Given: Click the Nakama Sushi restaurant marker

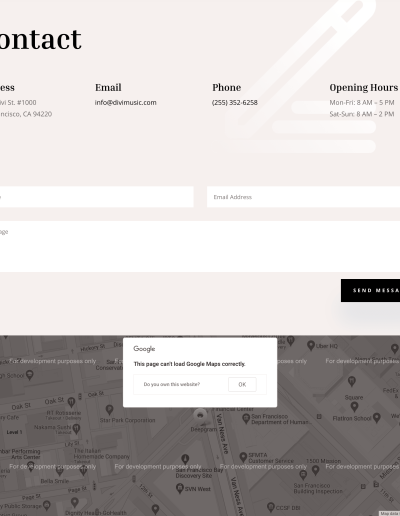Looking at the screenshot, I should 76,428.
